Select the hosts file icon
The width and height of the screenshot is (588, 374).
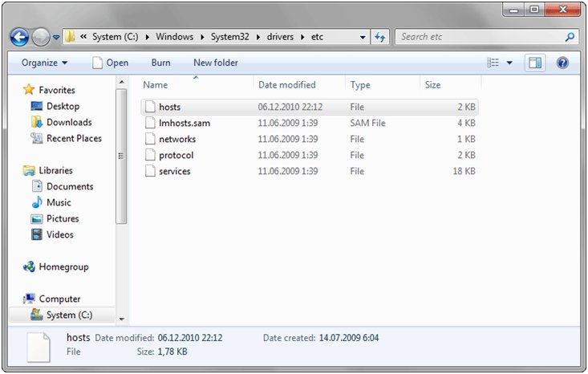pos(150,107)
